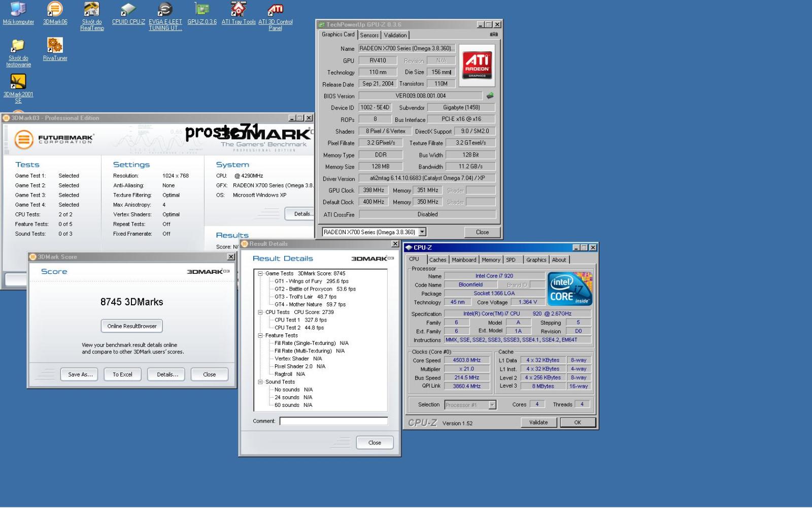Collapse the Feature Tests tree node
This screenshot has height=508, width=812.
pyautogui.click(x=260, y=335)
